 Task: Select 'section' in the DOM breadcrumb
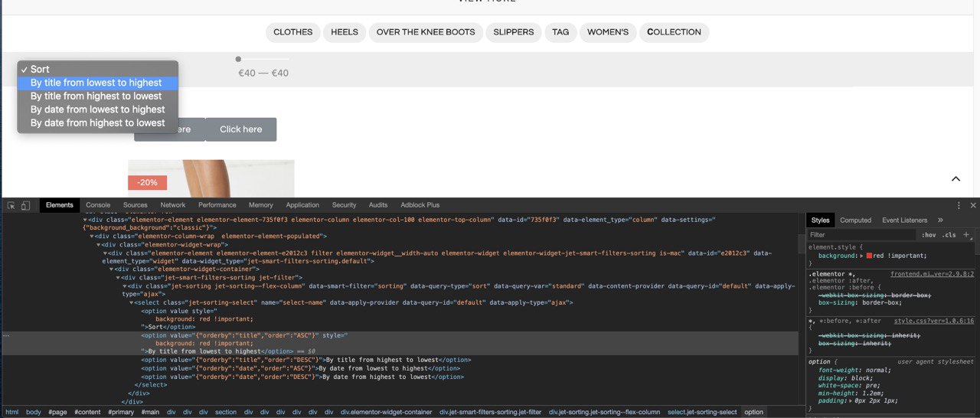[226, 412]
